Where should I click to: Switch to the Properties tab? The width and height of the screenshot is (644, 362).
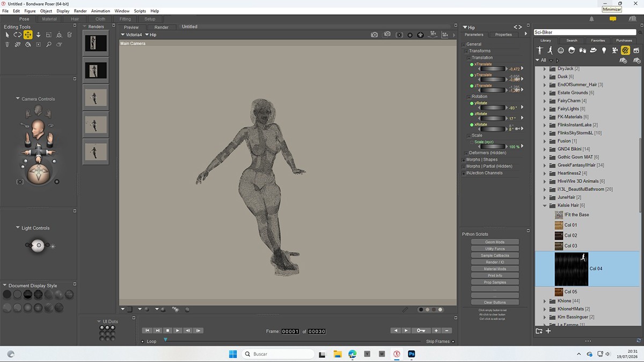pyautogui.click(x=503, y=34)
